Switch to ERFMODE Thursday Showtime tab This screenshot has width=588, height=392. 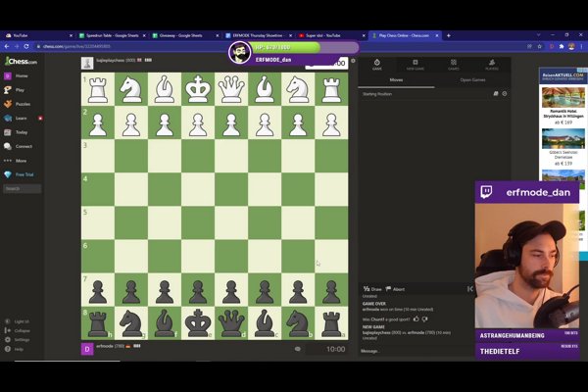click(259, 35)
